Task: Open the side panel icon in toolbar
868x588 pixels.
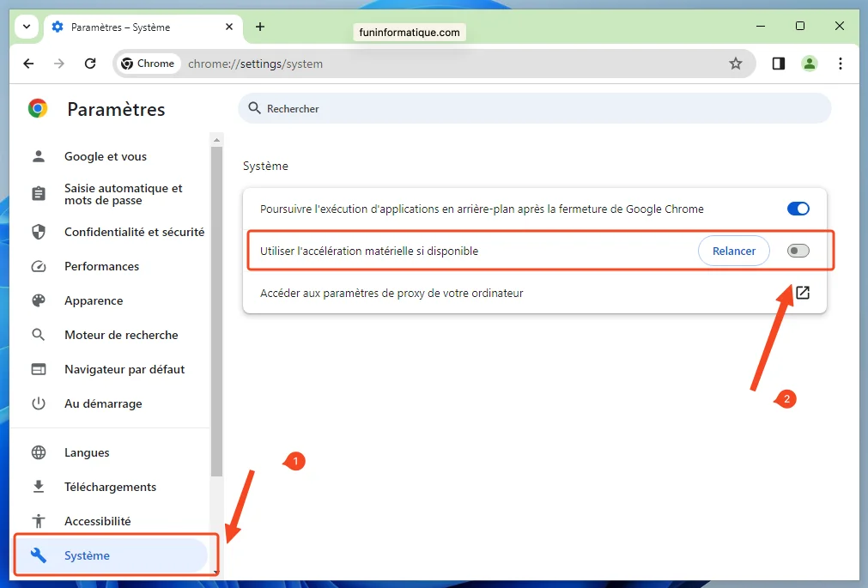Action: 778,63
